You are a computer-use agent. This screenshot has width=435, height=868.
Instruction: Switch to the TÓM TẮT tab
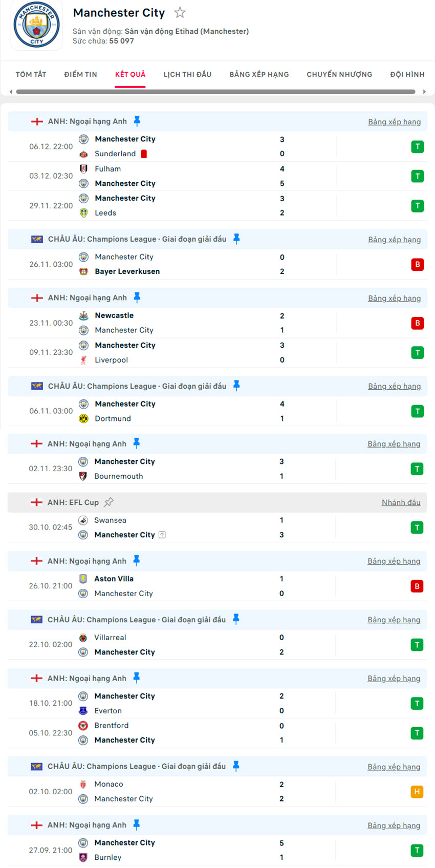click(31, 74)
